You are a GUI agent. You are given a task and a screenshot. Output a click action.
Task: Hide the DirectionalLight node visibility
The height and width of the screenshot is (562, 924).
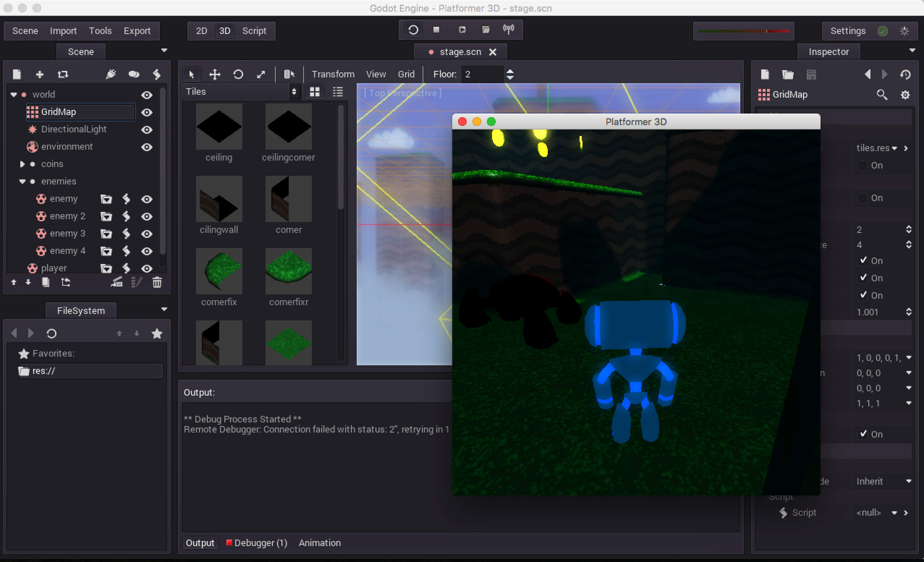(x=147, y=130)
